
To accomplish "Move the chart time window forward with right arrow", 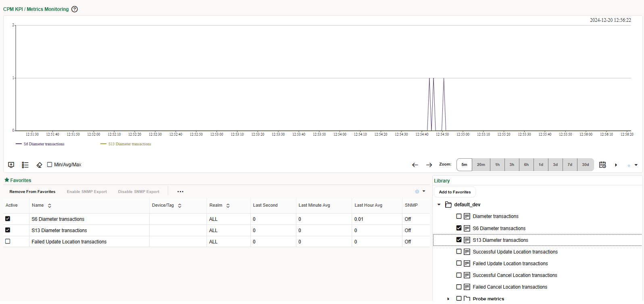I will coord(429,165).
